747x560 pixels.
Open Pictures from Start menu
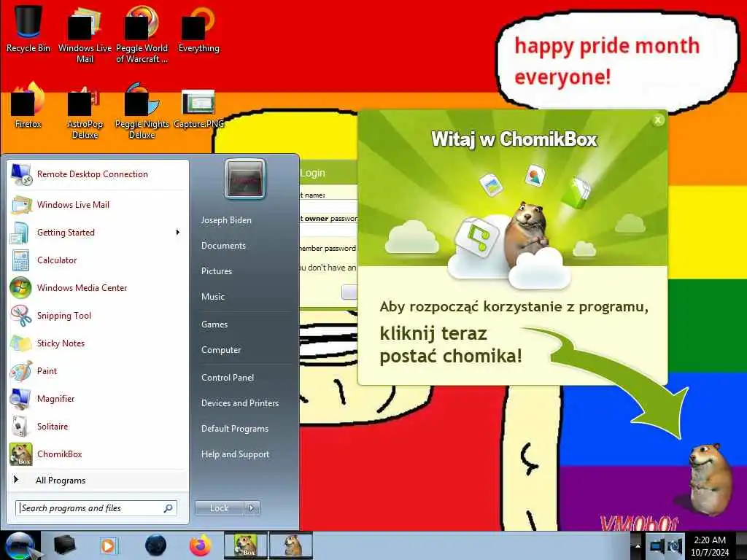pos(217,271)
